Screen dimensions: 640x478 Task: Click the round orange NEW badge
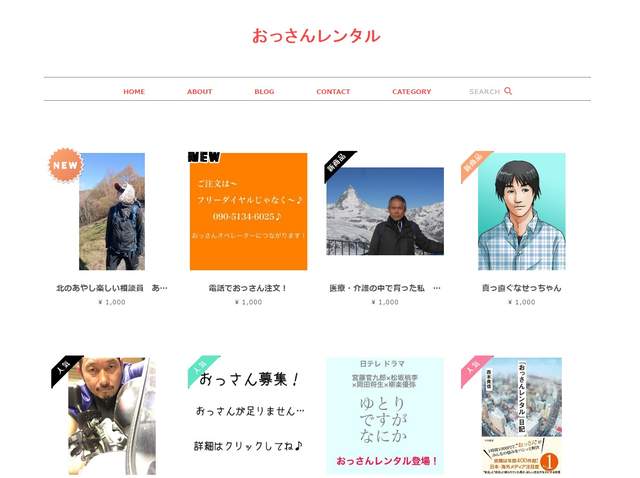pos(66,165)
